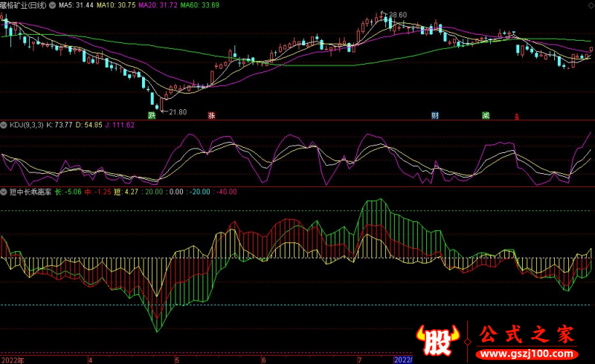The width and height of the screenshot is (595, 364).
Task: Click the 减 shareholding reduction marker
Action: [x=486, y=115]
